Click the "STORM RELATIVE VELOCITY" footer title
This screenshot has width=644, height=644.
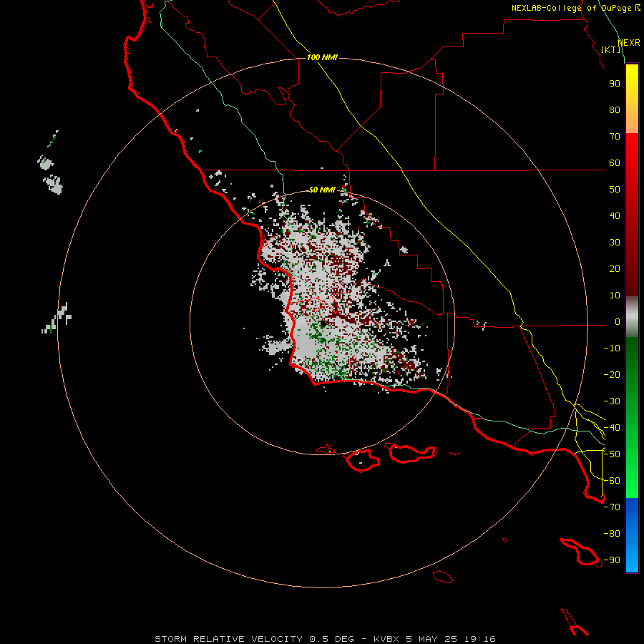[228, 639]
